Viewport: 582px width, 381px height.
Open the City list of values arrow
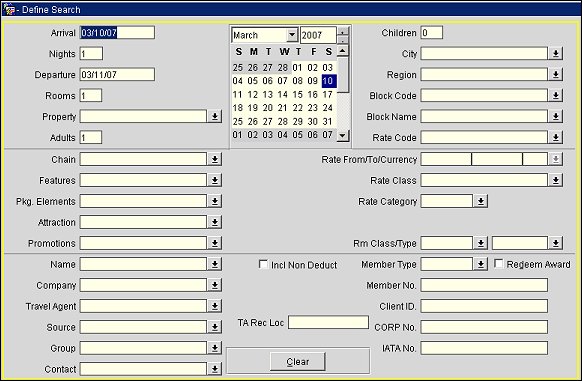coord(555,53)
